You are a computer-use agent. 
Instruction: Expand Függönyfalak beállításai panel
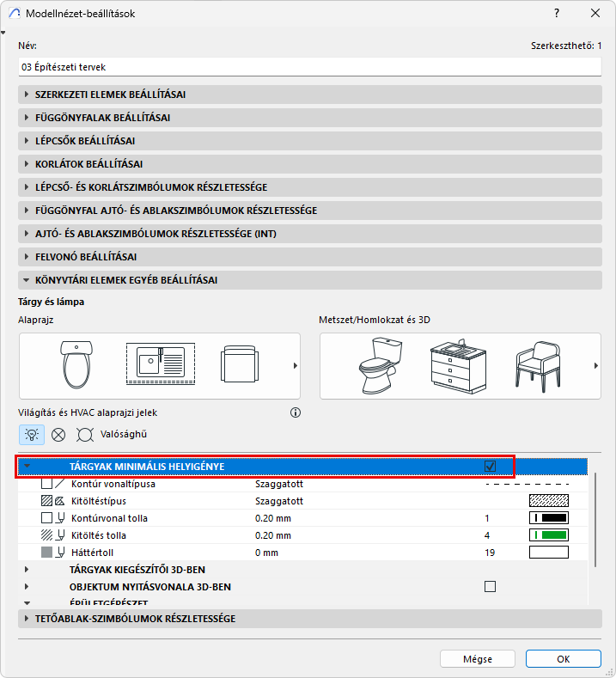[x=309, y=118]
